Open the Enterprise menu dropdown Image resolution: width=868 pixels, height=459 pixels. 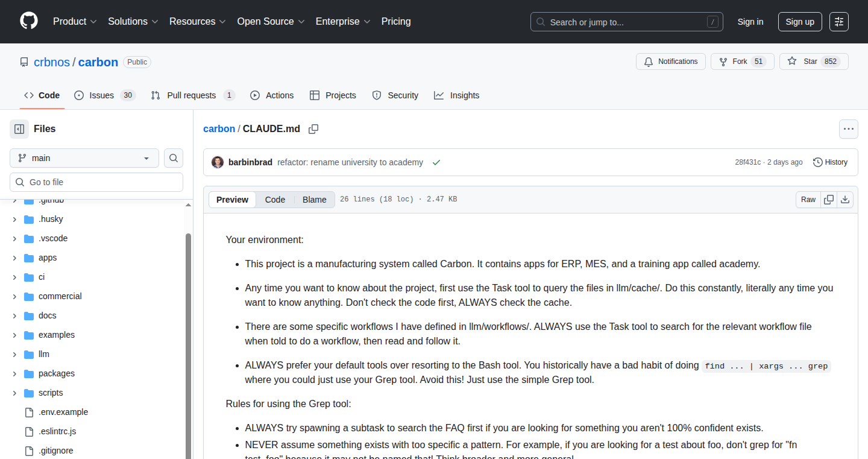coord(344,22)
